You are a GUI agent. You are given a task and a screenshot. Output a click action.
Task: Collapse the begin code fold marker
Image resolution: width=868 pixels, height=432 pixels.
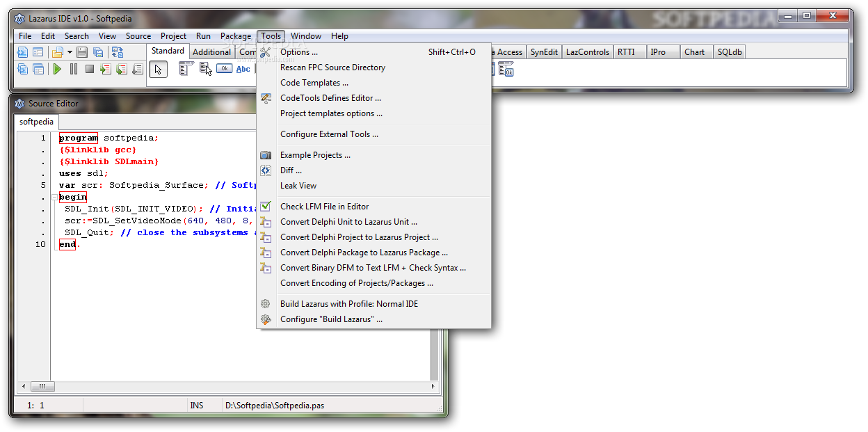54,198
